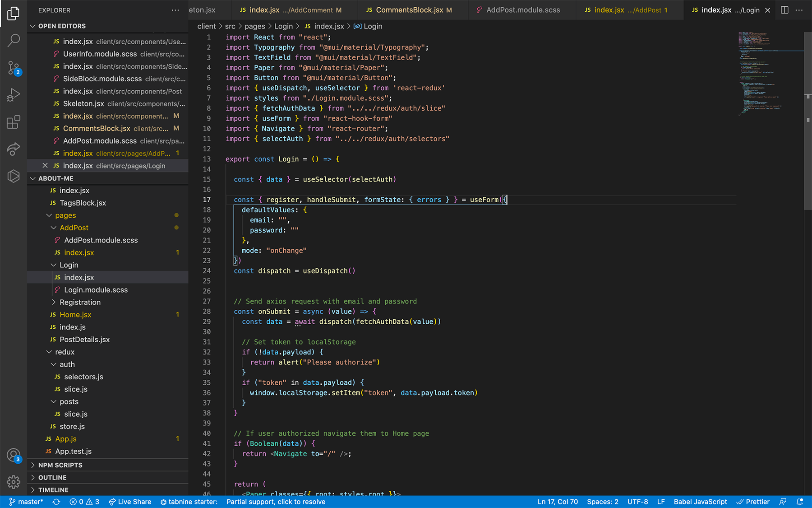Change encoding UTF-8
The height and width of the screenshot is (508, 812).
[x=637, y=502]
